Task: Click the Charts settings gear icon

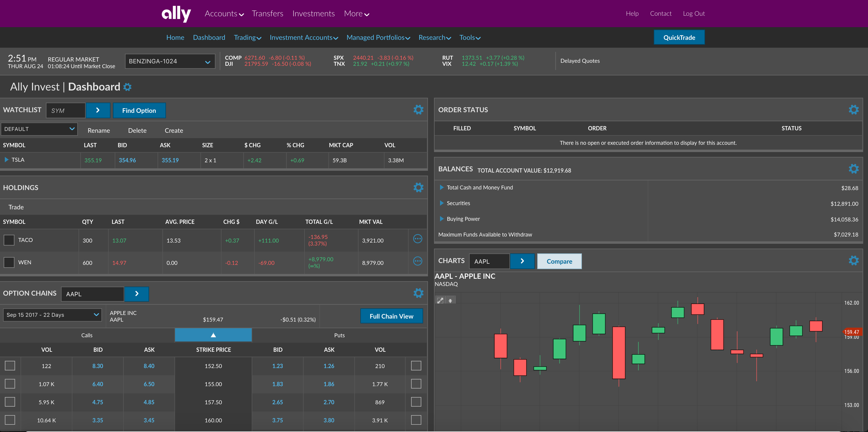Action: tap(854, 260)
